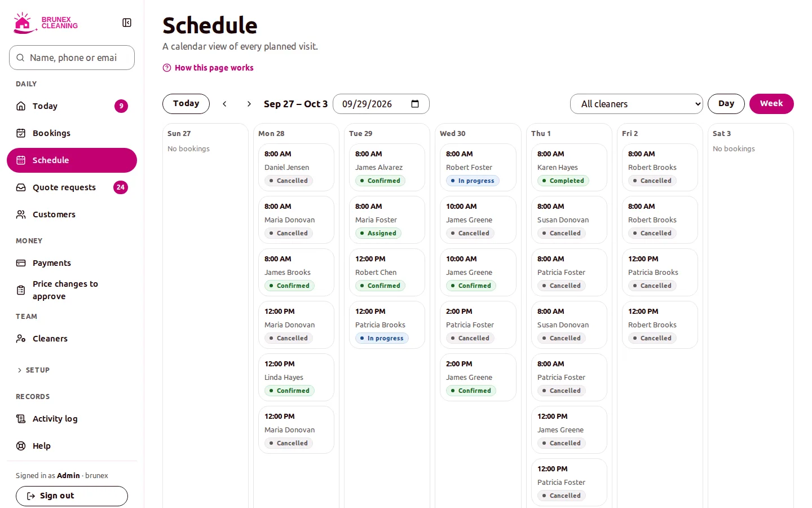Click the Today home icon in sidebar
Image resolution: width=812 pixels, height=508 pixels.
21,106
